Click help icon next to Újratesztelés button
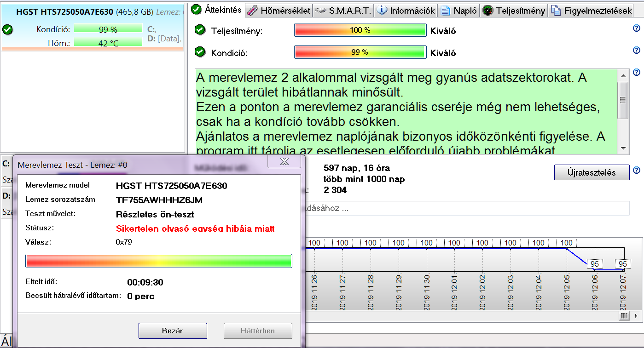This screenshot has height=348, width=644. pos(637,171)
